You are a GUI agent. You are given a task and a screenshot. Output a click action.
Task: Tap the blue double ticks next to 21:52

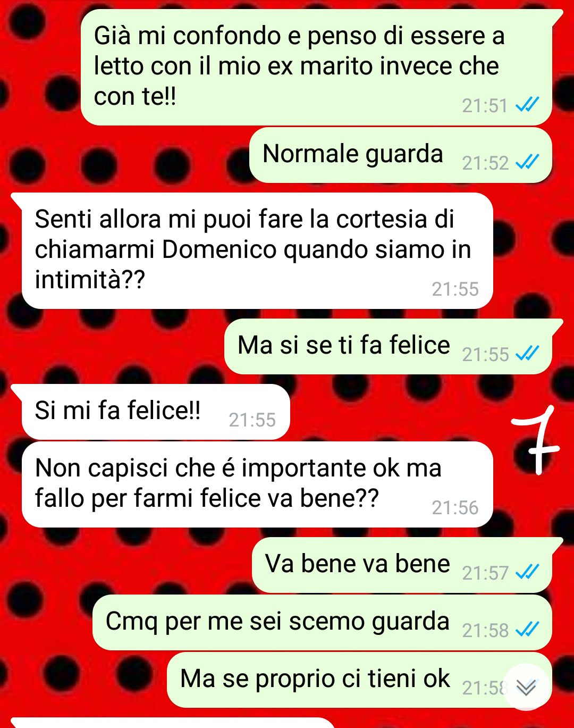click(527, 162)
